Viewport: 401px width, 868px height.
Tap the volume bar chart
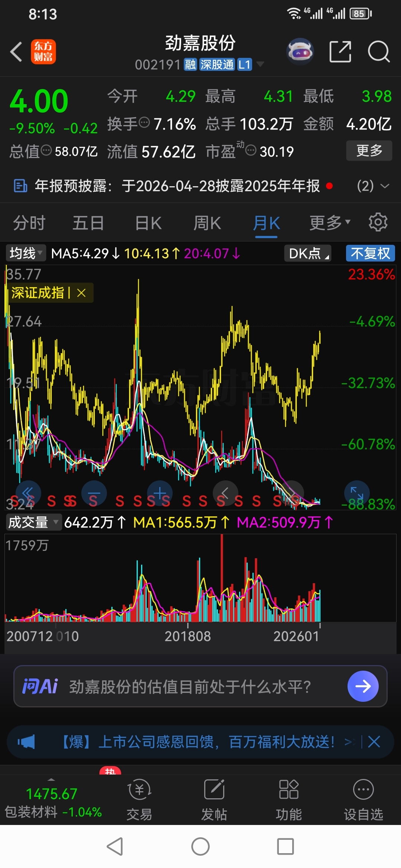pyautogui.click(x=200, y=578)
